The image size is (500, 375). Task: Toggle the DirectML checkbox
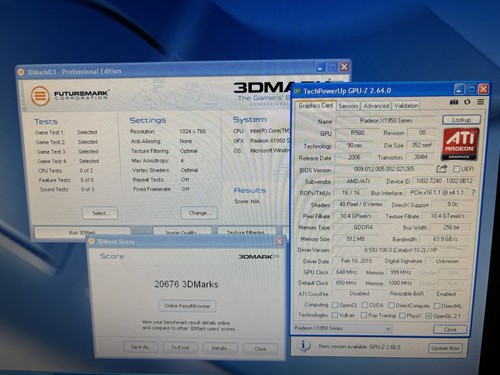coord(437,306)
